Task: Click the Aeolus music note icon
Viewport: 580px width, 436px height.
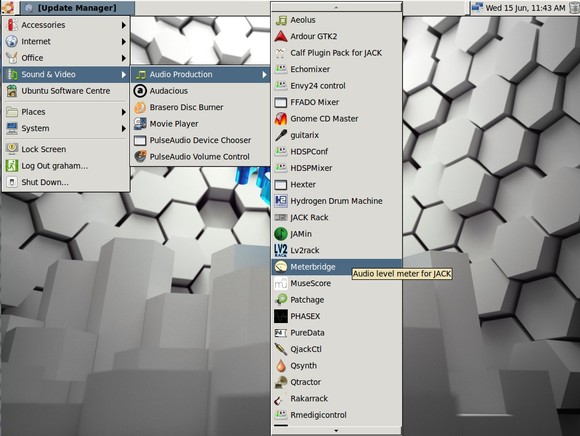Action: click(281, 20)
